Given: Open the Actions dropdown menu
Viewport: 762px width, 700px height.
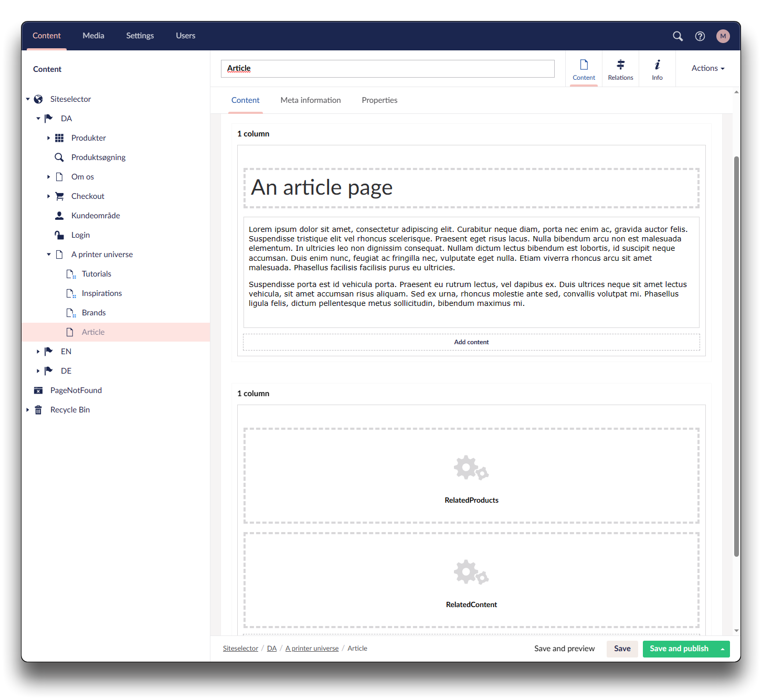Looking at the screenshot, I should 707,68.
